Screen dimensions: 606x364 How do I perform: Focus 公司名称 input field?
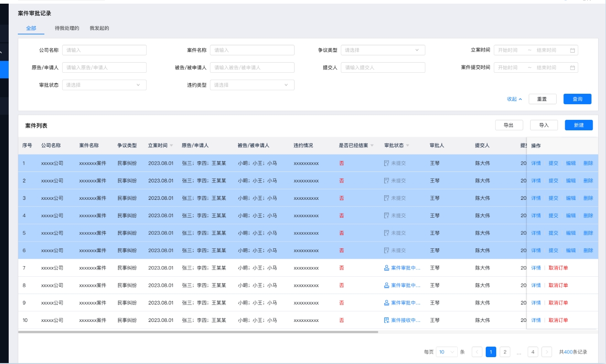coord(104,50)
